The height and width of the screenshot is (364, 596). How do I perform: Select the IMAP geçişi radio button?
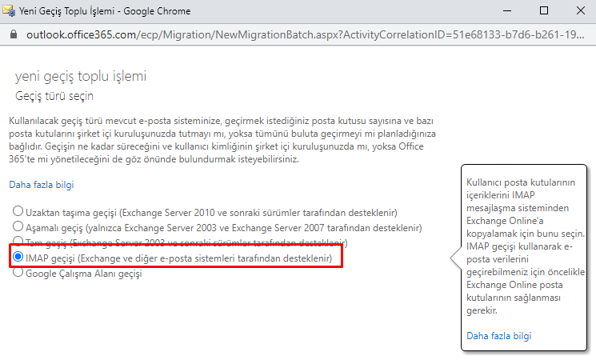point(18,258)
